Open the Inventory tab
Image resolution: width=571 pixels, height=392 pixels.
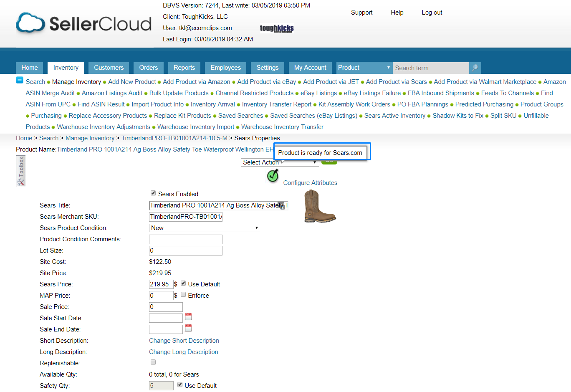66,68
